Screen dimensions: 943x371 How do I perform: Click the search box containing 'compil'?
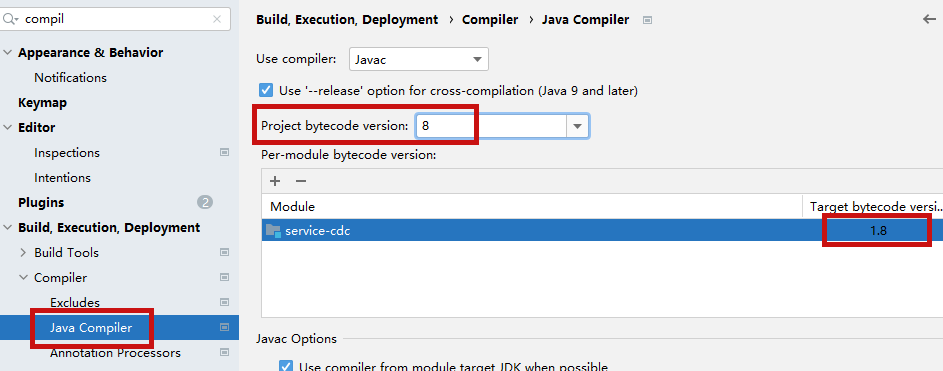[115, 19]
